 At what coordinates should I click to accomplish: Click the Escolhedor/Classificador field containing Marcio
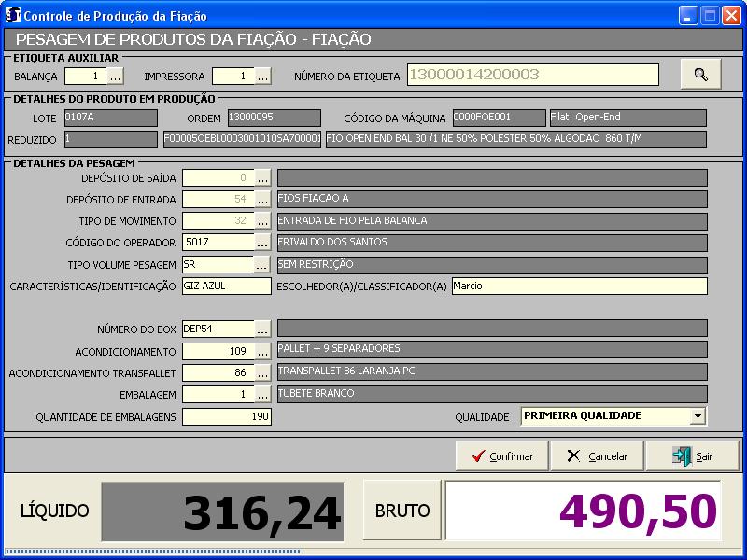tap(579, 287)
